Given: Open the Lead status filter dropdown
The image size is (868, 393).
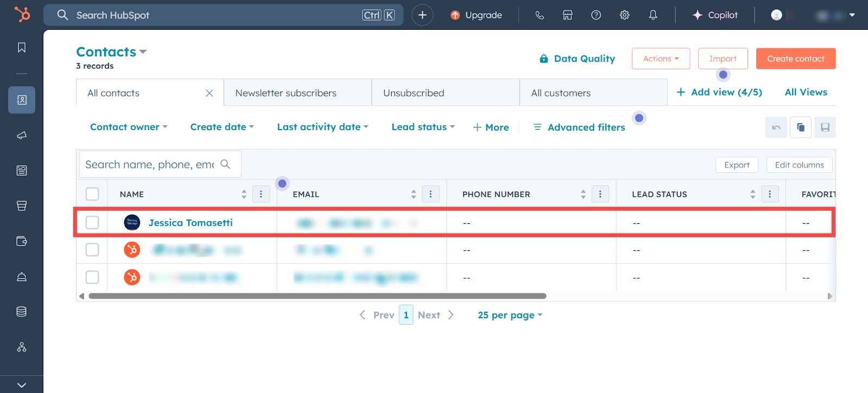Looking at the screenshot, I should coord(423,127).
